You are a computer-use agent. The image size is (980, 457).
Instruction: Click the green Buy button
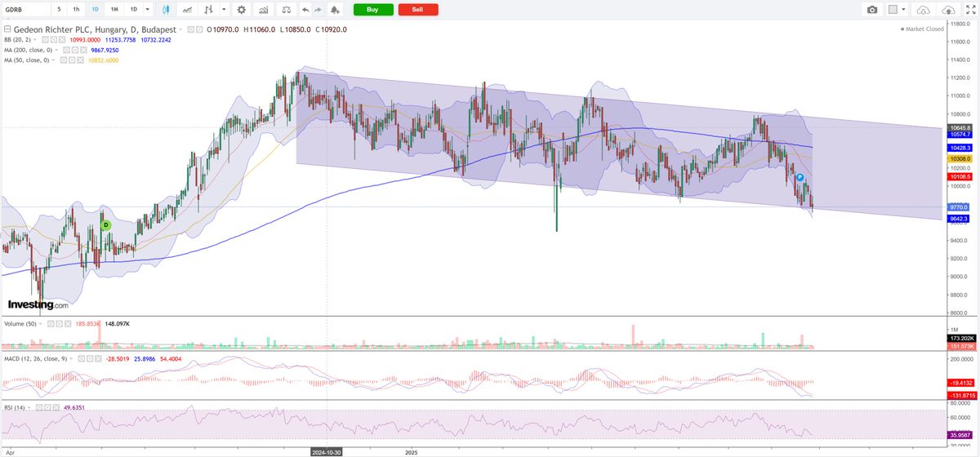tap(372, 9)
